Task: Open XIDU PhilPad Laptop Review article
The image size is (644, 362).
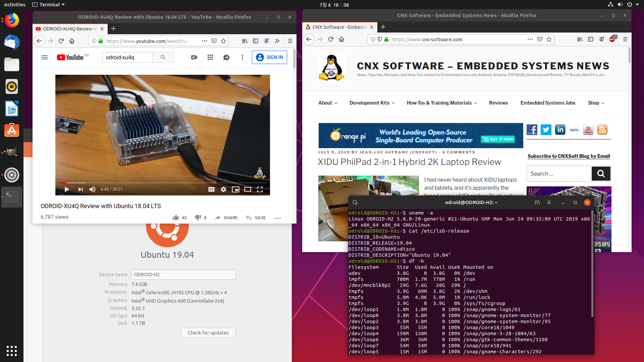Action: point(409,162)
